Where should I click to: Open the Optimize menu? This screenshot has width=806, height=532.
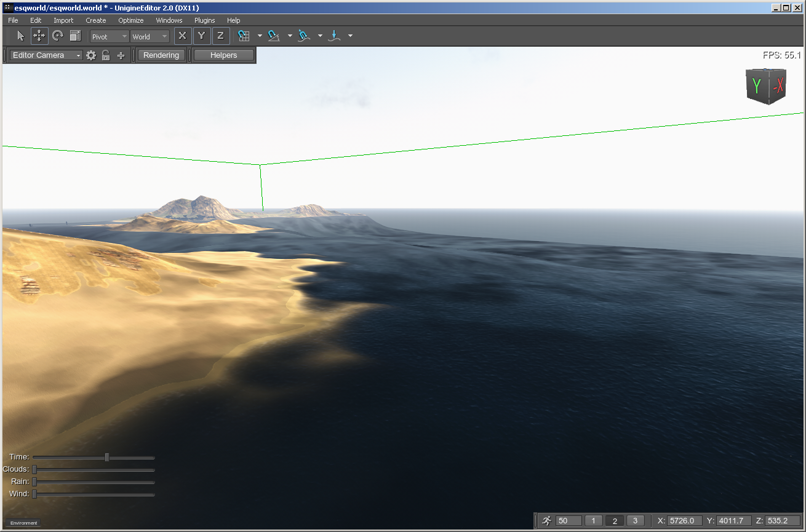pos(131,20)
